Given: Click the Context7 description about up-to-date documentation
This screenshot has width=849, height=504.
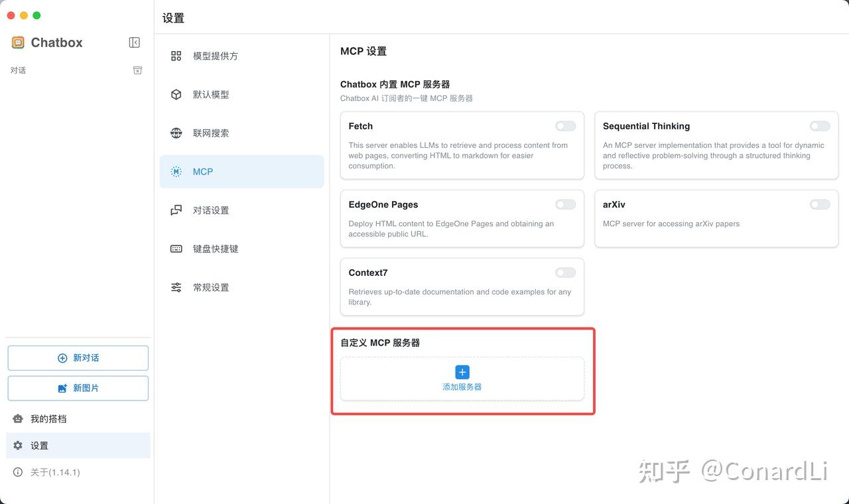Looking at the screenshot, I should (460, 296).
